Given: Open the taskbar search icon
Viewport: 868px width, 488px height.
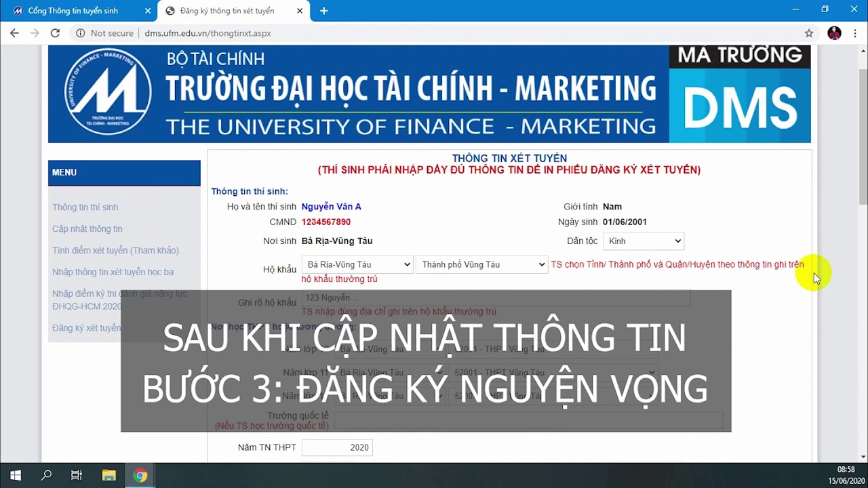Looking at the screenshot, I should pos(46,475).
